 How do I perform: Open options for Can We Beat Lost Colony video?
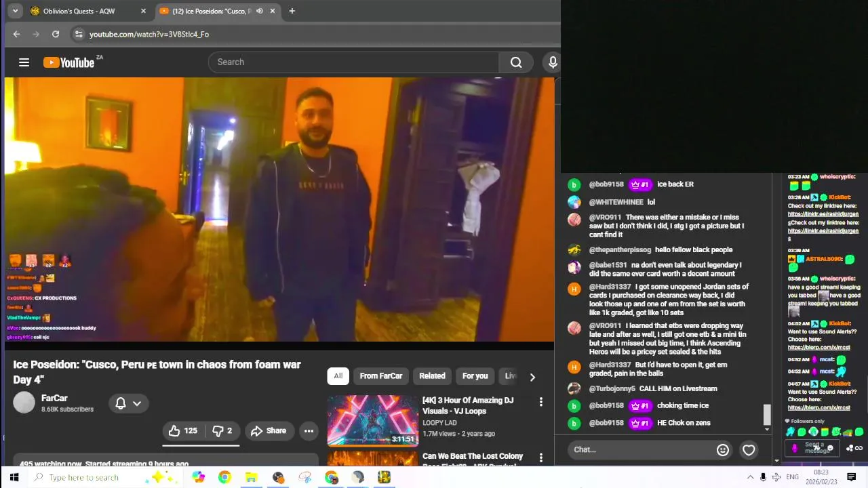[540, 457]
